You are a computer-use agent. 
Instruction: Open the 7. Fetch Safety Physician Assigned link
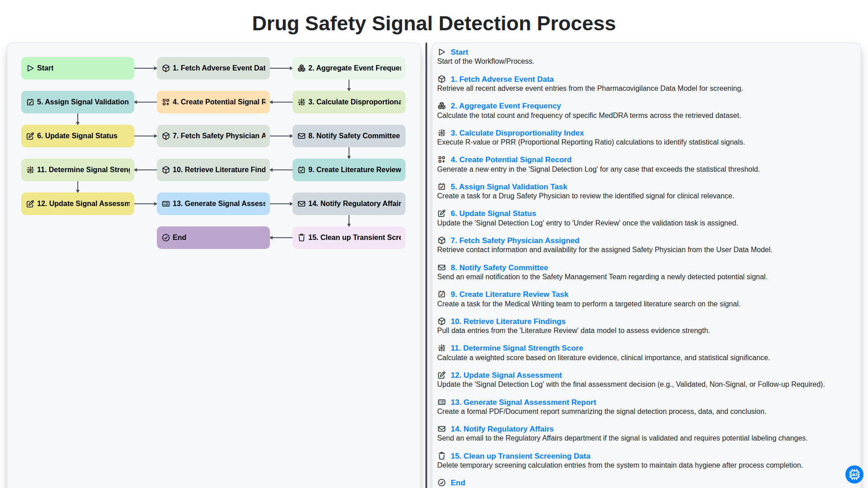[515, 240]
